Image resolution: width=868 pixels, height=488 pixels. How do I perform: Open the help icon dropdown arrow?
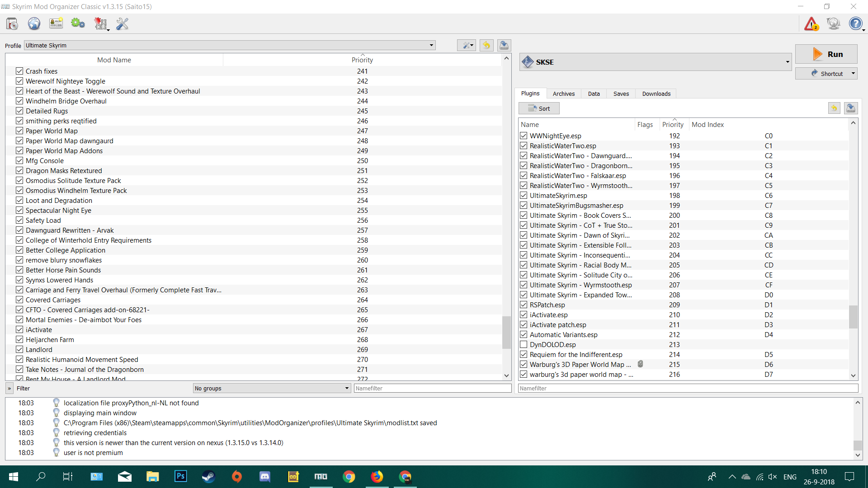coord(863,30)
